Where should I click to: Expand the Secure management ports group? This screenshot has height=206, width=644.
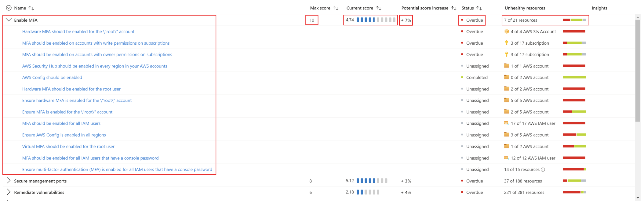pos(9,181)
